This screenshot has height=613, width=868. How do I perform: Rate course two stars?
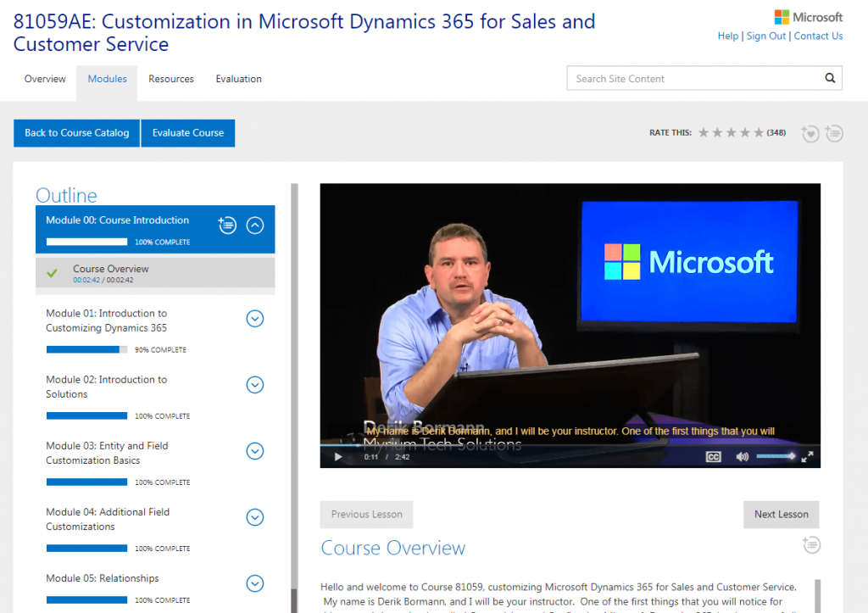point(717,132)
